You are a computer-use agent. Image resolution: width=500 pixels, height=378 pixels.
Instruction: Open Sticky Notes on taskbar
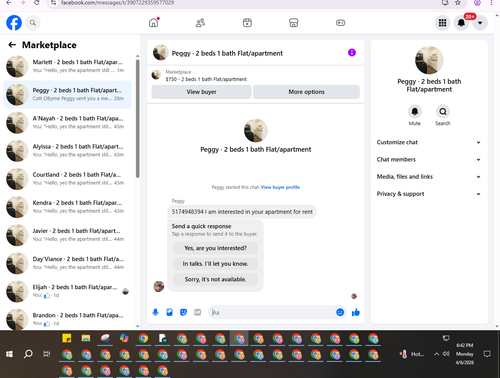click(x=67, y=338)
